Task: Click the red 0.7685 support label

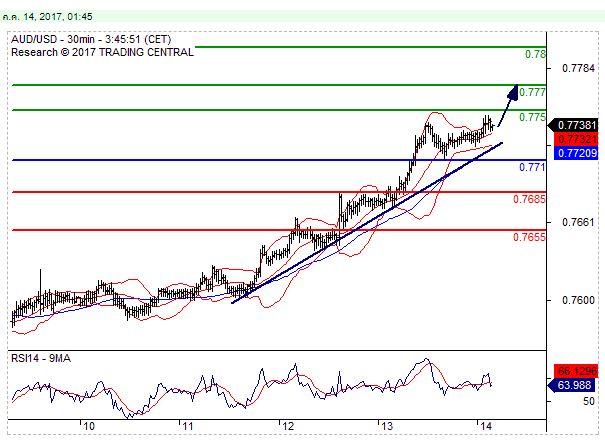Action: [x=529, y=199]
